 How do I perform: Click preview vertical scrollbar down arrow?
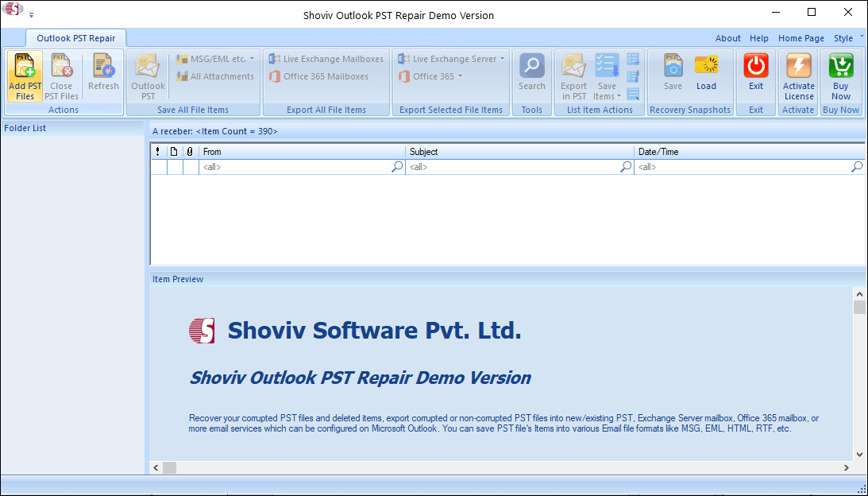(x=859, y=455)
